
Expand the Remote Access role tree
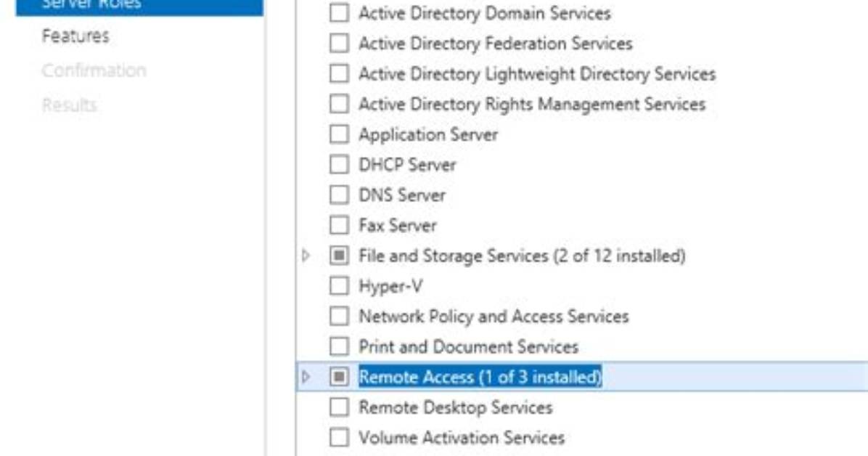click(x=306, y=377)
